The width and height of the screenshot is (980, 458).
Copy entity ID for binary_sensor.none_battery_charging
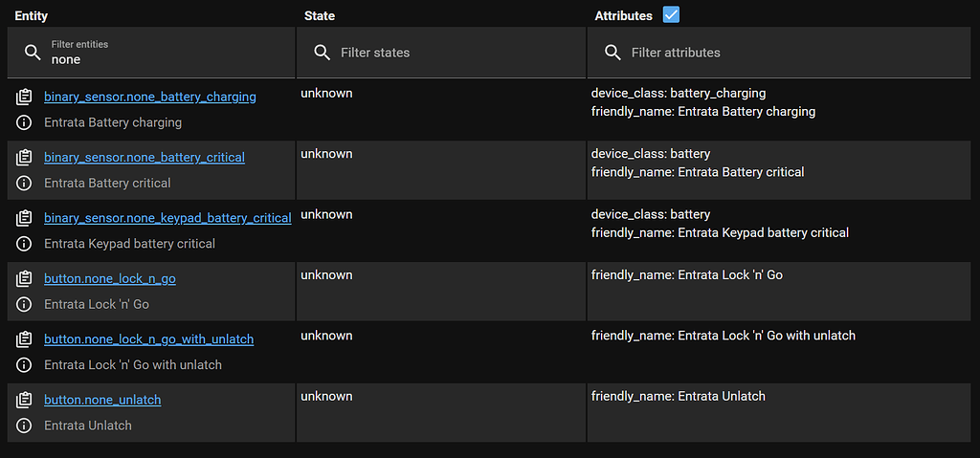pos(25,97)
